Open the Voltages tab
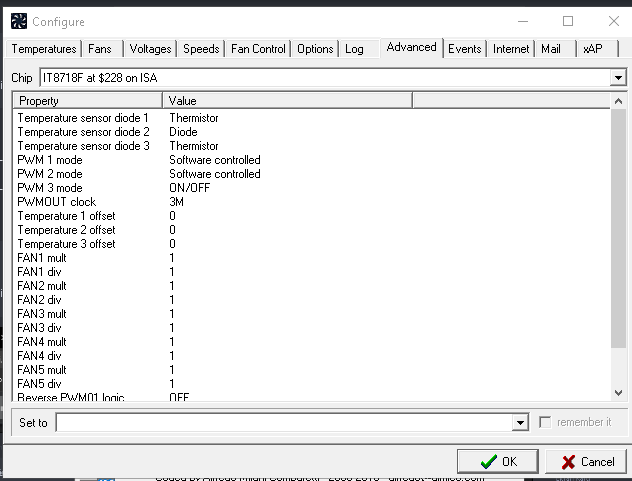Viewport: 632px width, 481px height. (150, 49)
